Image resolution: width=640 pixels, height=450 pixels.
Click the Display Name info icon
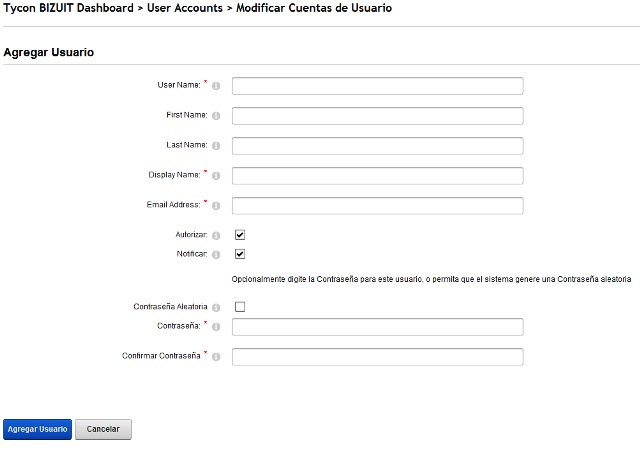click(216, 176)
